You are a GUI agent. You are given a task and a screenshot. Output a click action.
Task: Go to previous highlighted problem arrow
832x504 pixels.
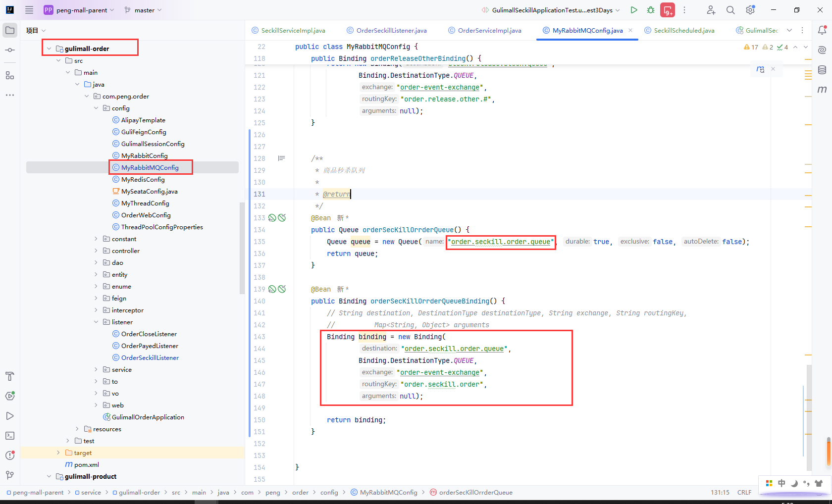click(x=795, y=47)
